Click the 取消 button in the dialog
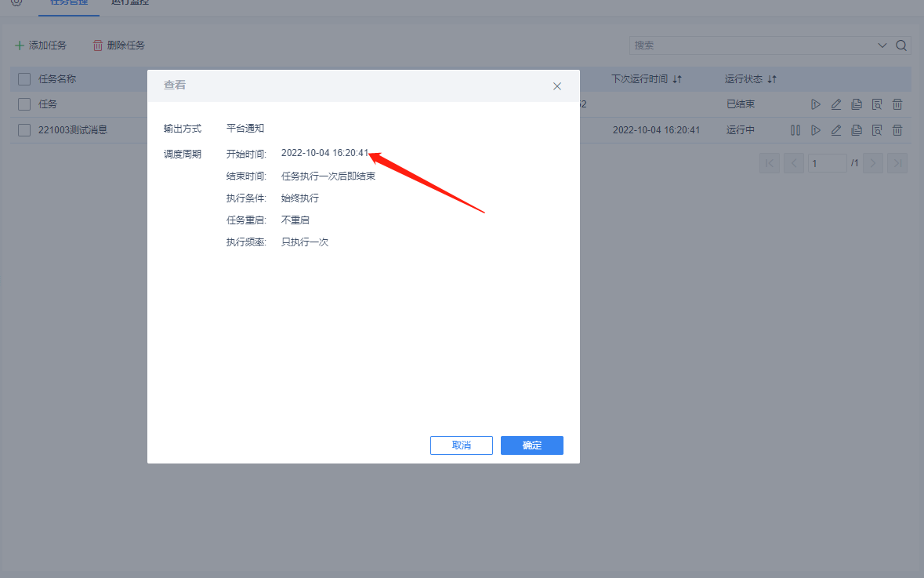 coord(462,445)
